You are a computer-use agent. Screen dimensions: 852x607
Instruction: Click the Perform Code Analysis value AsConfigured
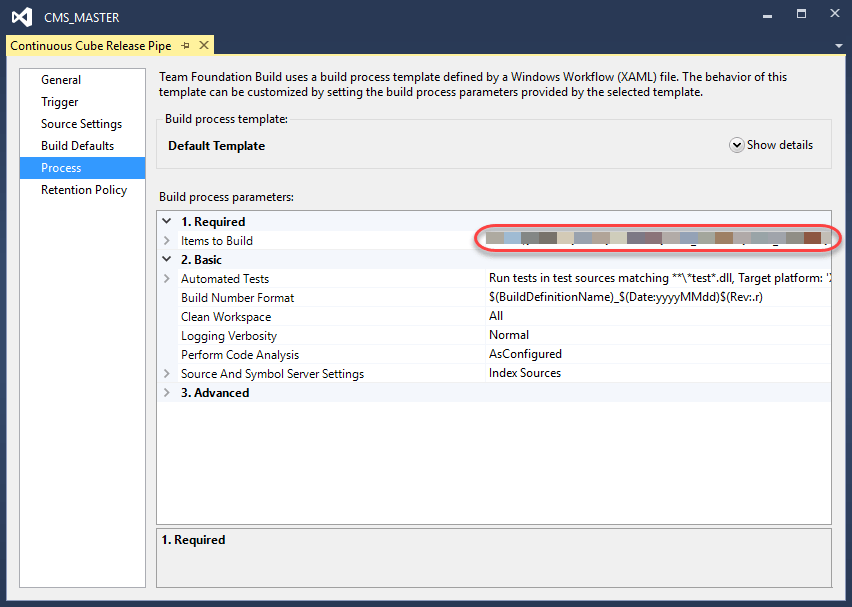525,354
